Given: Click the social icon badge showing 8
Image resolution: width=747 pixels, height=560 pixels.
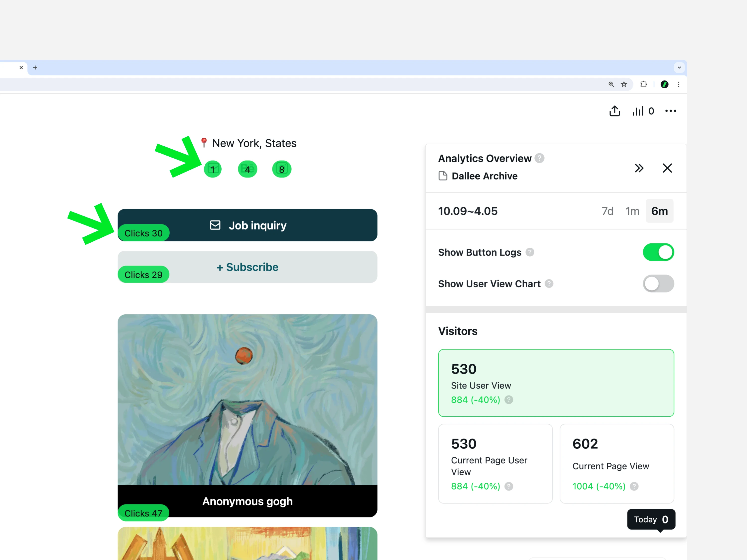Looking at the screenshot, I should point(282,169).
